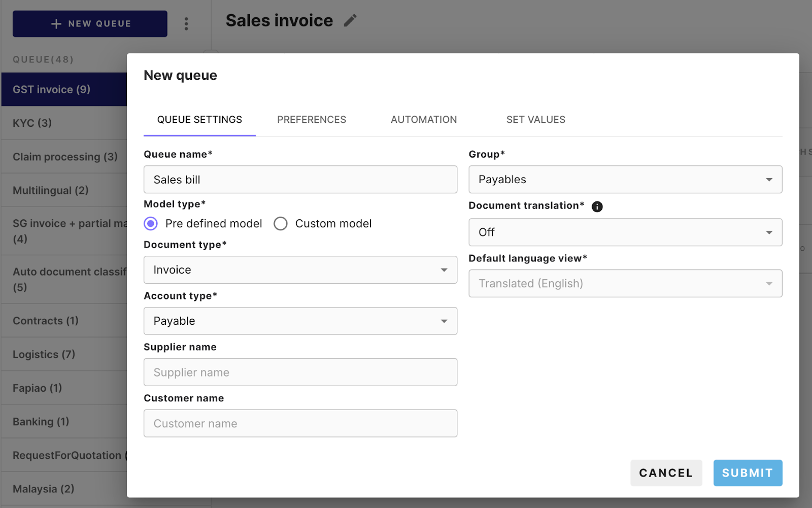Select the Contracts (1) queue
This screenshot has height=508, width=812.
64,321
